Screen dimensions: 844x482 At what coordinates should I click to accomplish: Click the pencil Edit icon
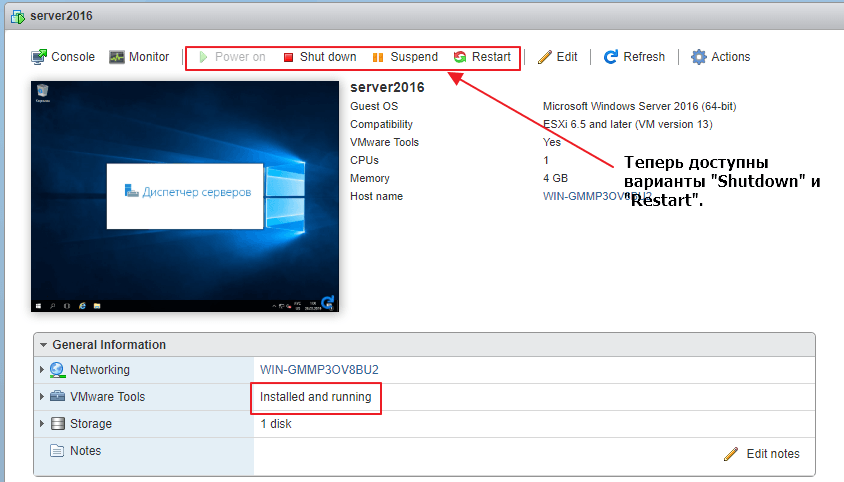(545, 57)
